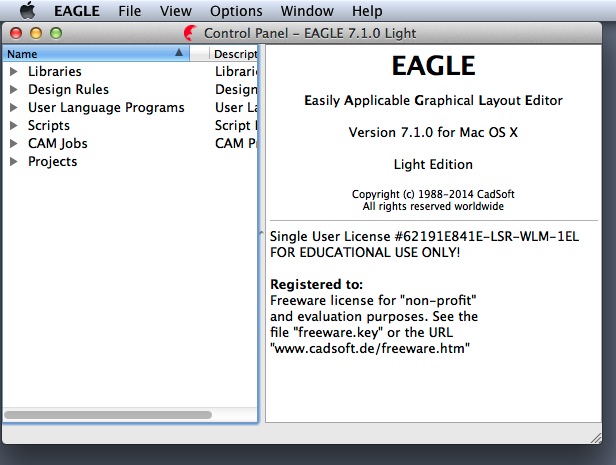This screenshot has height=465, width=616.
Task: Open the Apple menu
Action: pyautogui.click(x=28, y=11)
